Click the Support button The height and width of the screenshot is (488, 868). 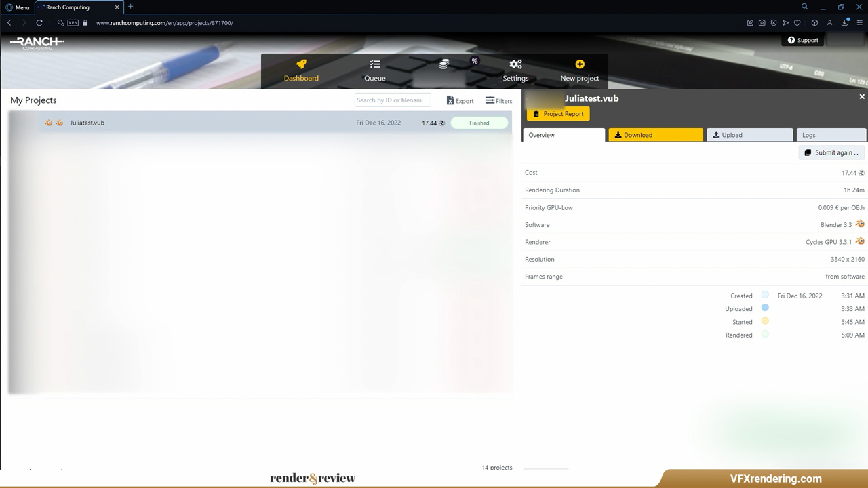point(803,40)
